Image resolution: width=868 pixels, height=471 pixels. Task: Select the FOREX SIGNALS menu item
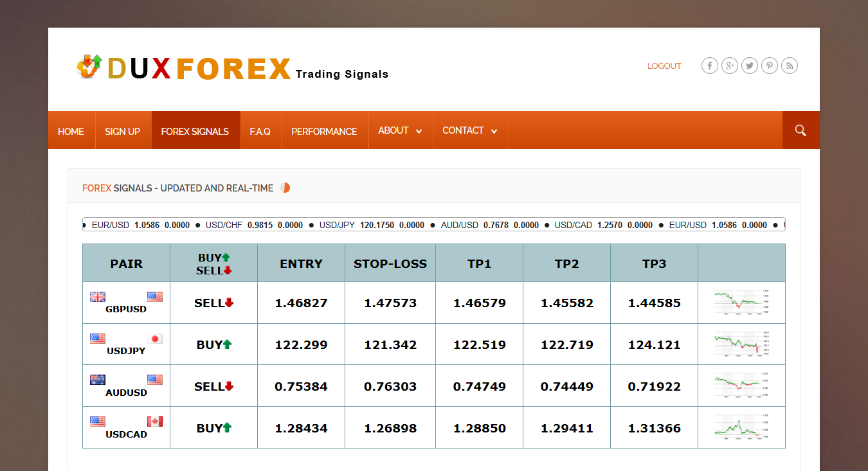195,131
